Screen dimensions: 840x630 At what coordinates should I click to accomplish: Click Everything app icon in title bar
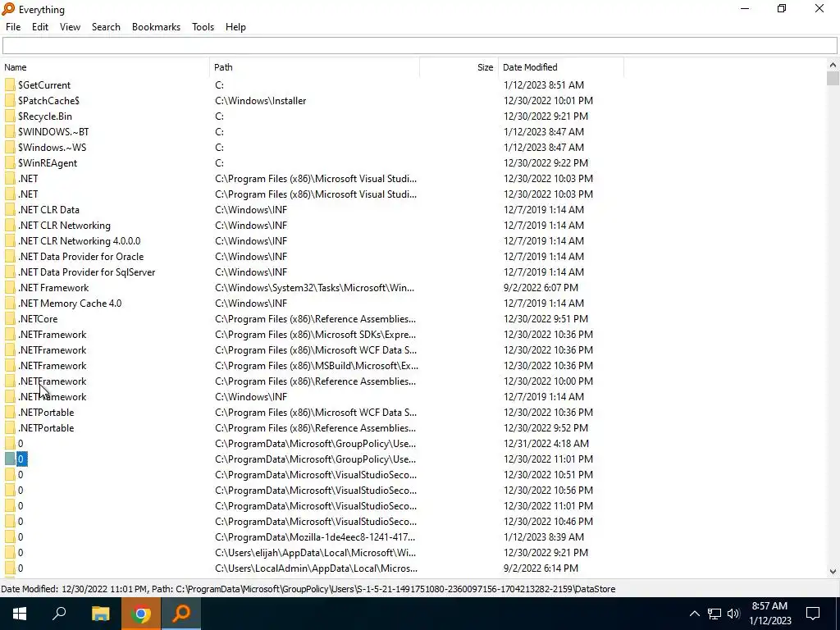click(8, 9)
